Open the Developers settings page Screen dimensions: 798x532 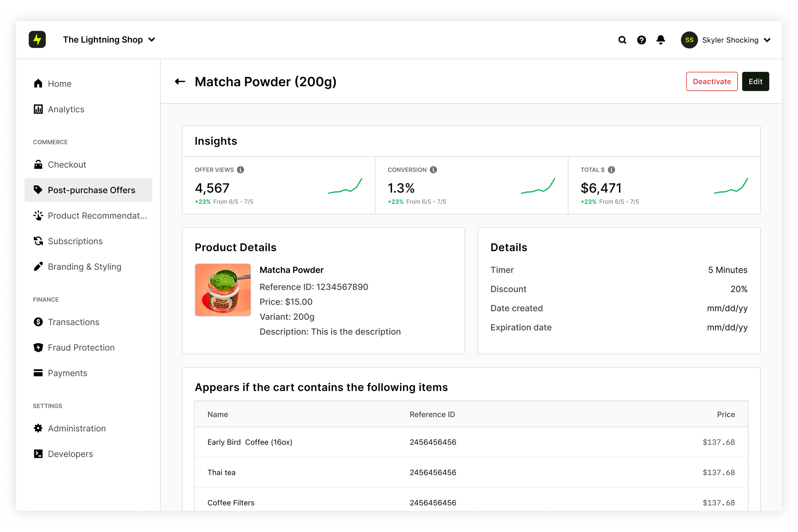70,454
